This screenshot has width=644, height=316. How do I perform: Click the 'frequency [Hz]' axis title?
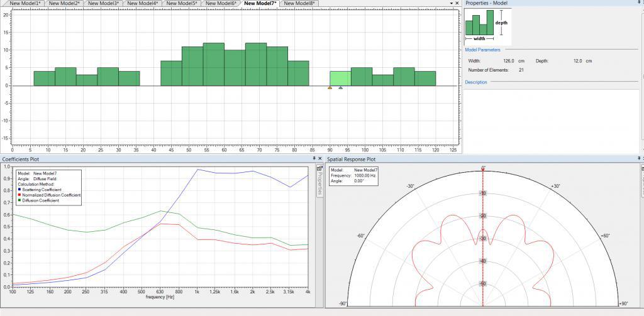click(160, 297)
